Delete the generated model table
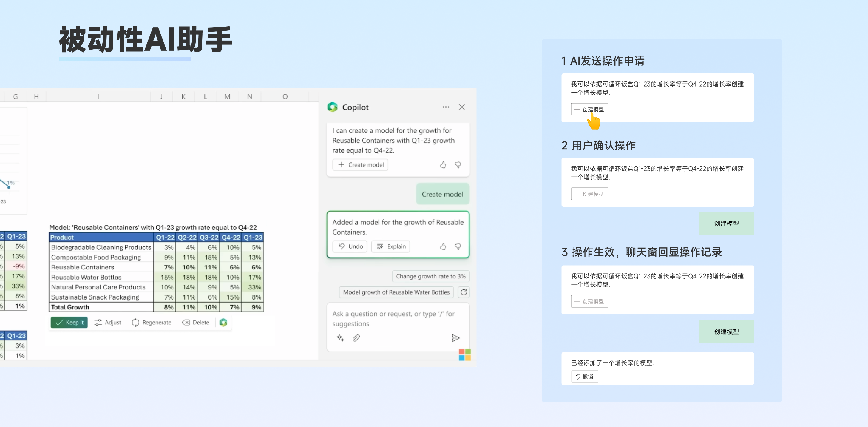868x427 pixels. (195, 323)
